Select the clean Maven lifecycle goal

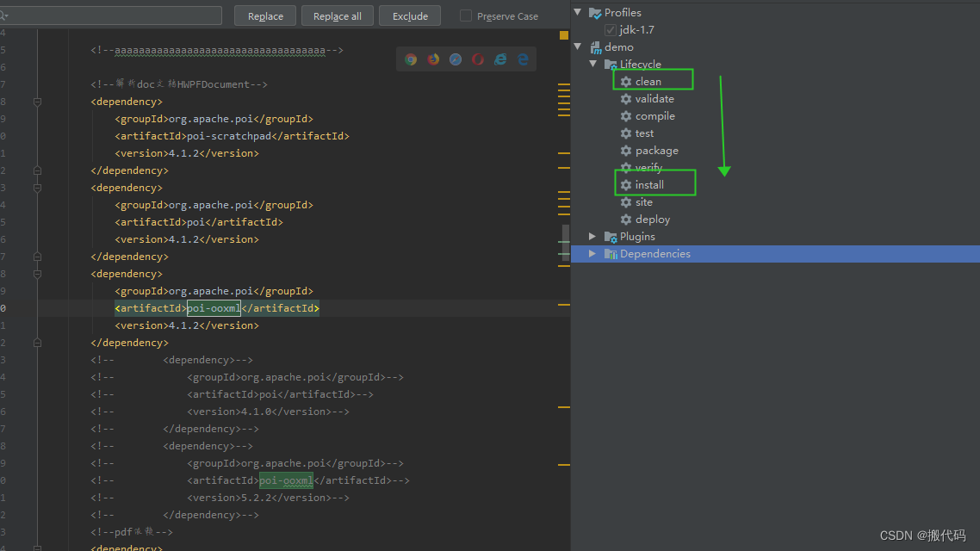pos(649,81)
